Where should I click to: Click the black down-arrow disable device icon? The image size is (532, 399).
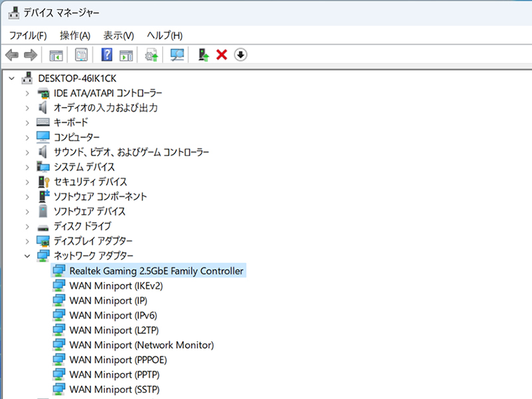click(241, 55)
